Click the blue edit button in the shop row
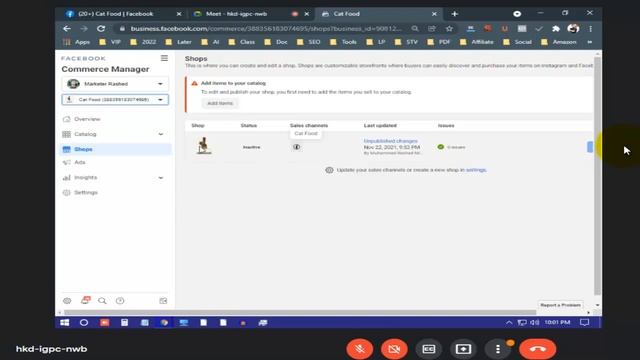The height and width of the screenshot is (360, 640). (x=590, y=147)
